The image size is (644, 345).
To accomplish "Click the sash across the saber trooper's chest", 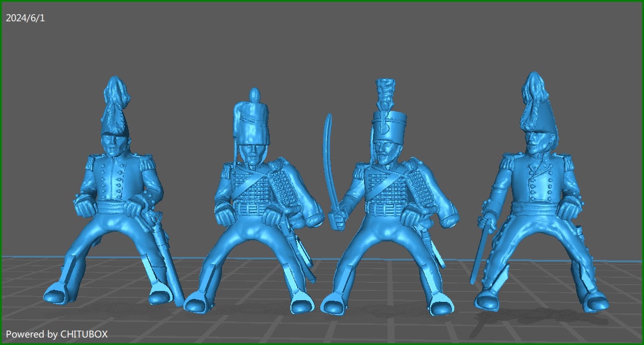I will click(382, 184).
